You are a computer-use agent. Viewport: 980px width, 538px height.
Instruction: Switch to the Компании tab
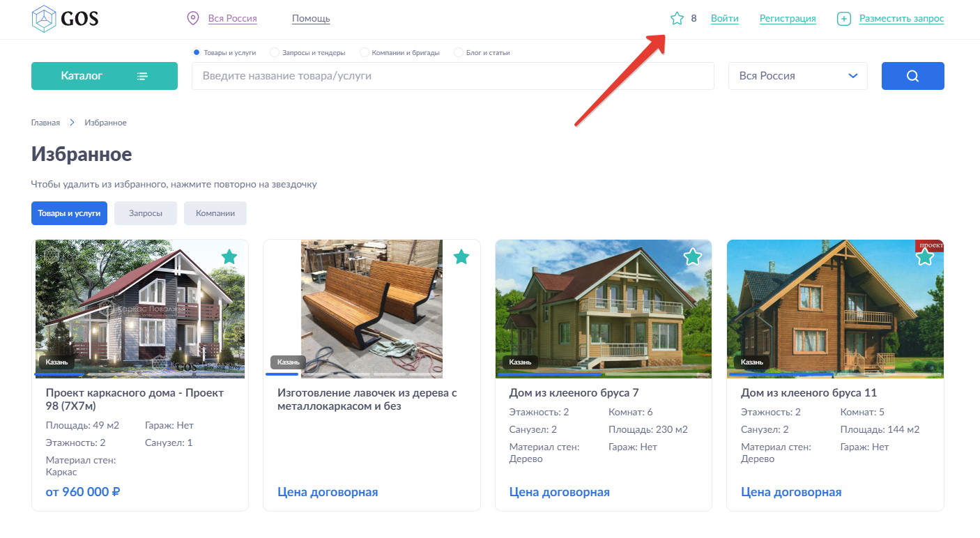coord(215,213)
